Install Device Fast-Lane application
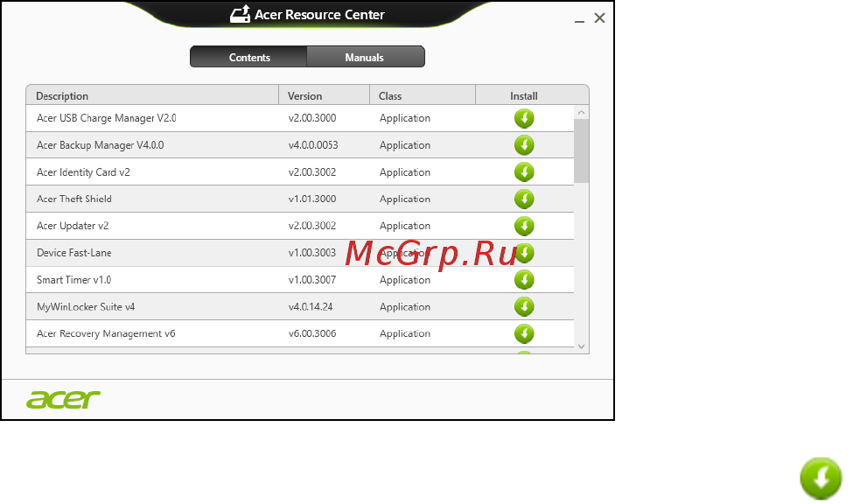853x504 pixels. (x=524, y=253)
